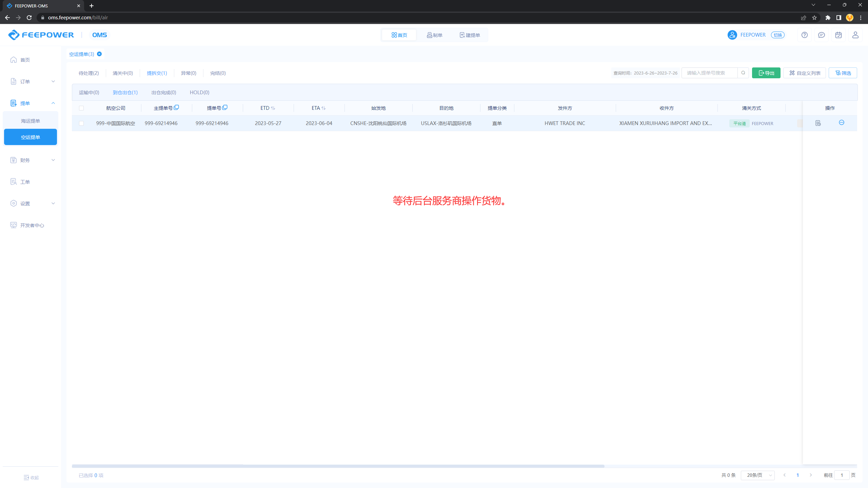Viewport: 868px width, 488px height.
Task: Click the top 建提单 nav button
Action: [470, 35]
